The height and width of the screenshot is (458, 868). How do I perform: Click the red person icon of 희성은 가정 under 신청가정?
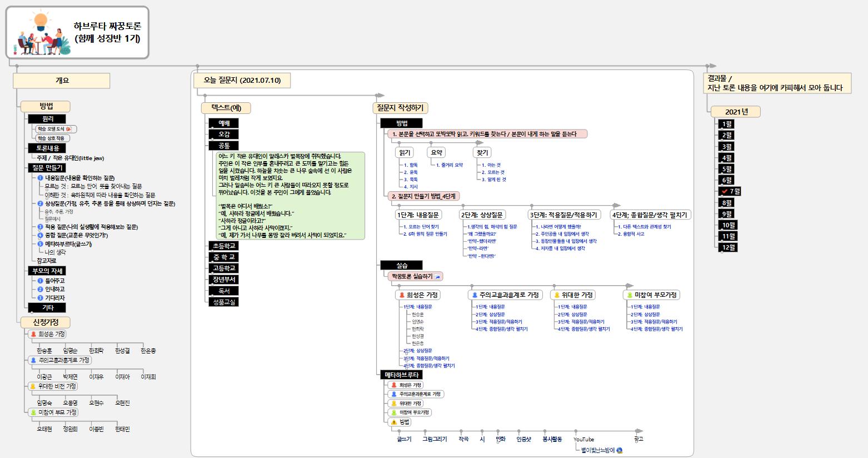(x=33, y=334)
